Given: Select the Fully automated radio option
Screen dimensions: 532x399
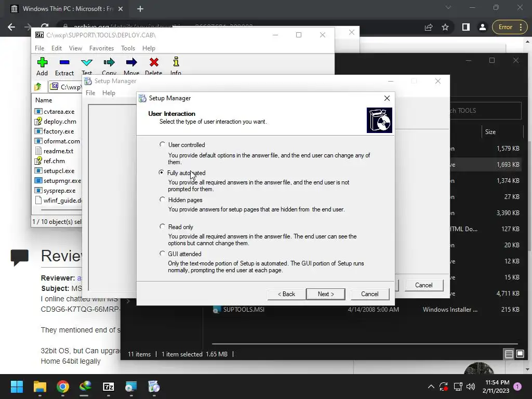Looking at the screenshot, I should coord(162,172).
